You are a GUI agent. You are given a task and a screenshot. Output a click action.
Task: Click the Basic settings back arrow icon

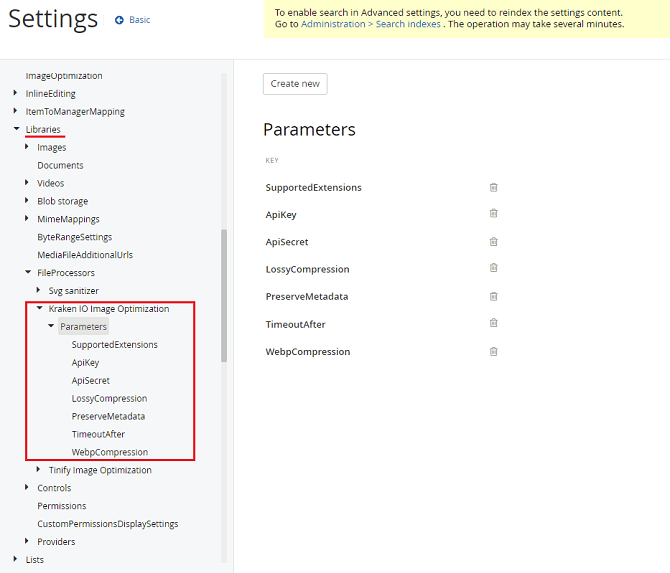120,20
